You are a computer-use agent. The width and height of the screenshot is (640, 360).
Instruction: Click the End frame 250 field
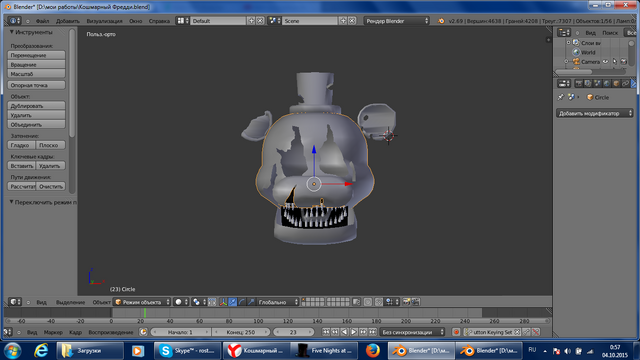tap(241, 332)
